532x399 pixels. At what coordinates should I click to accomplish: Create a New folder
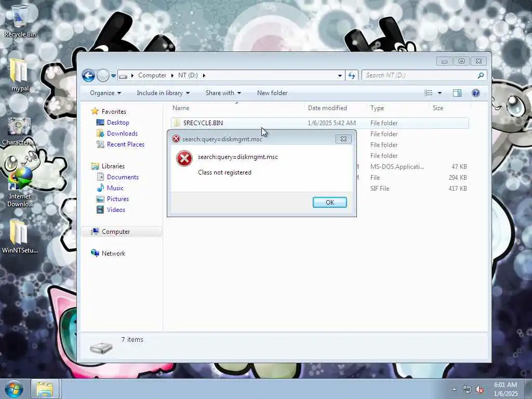tap(272, 93)
